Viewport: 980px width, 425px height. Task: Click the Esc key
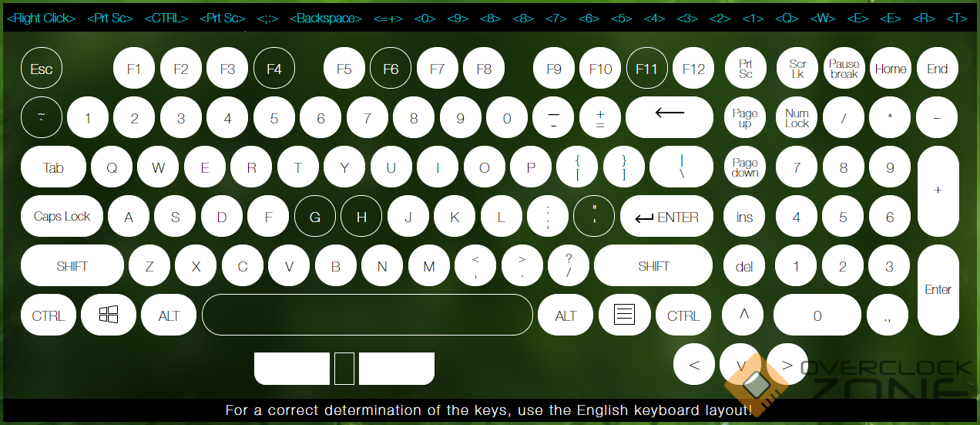point(41,69)
